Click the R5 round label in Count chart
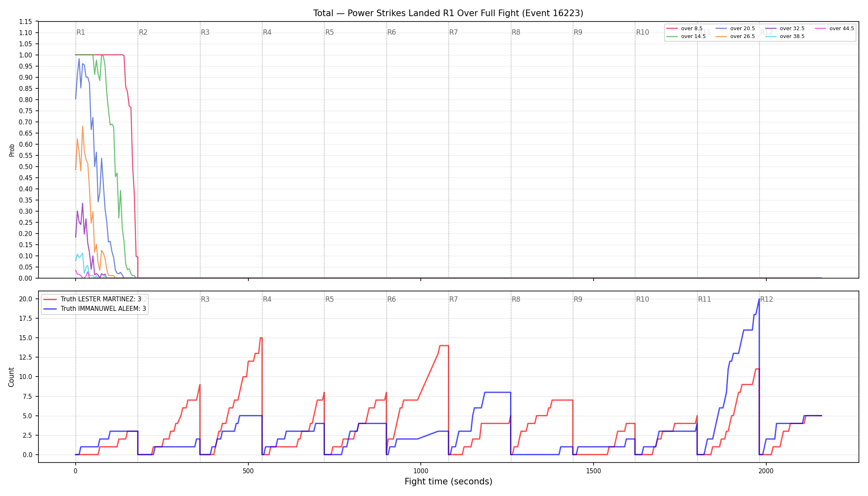 (x=329, y=299)
